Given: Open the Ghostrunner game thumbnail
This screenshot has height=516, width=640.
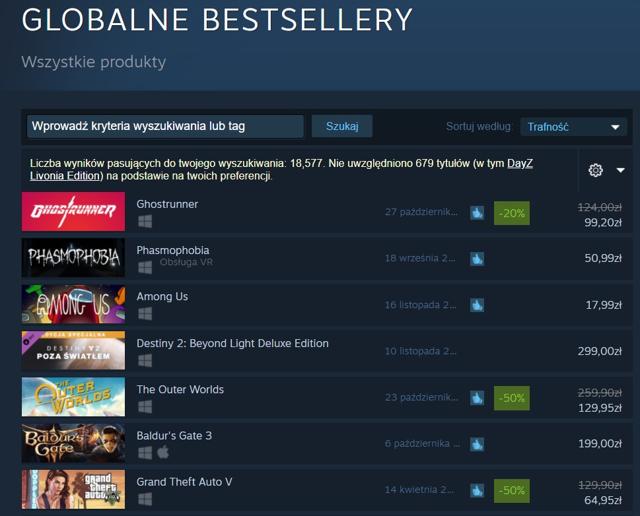Looking at the screenshot, I should (x=73, y=211).
